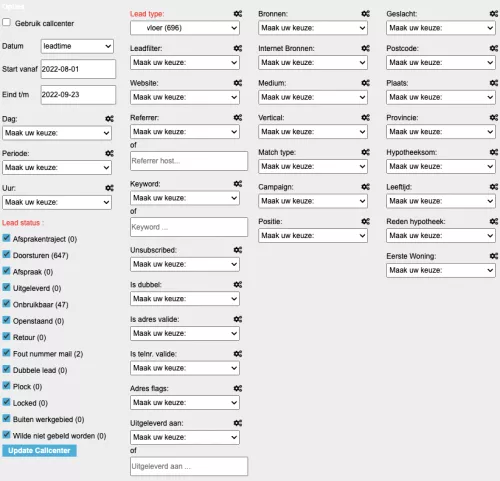Screen dimensions: 500x481
Task: Click gears icon next to Campaign
Action: (x=366, y=187)
